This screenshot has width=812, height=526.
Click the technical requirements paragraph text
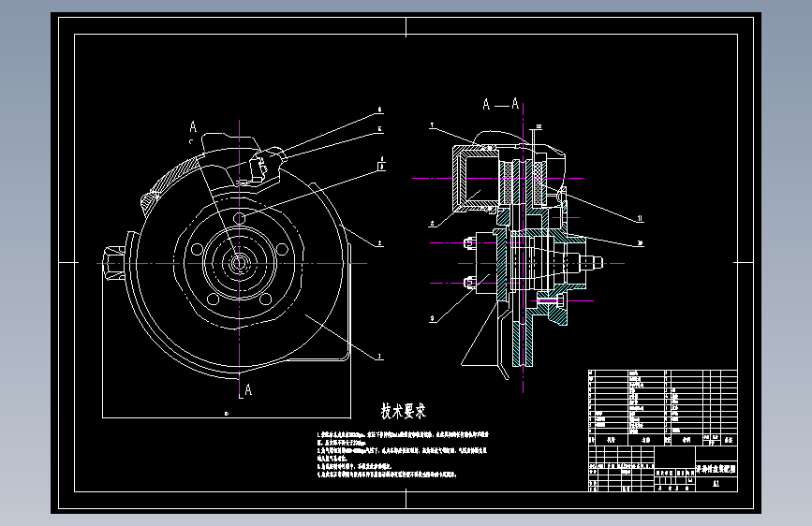coord(403,454)
